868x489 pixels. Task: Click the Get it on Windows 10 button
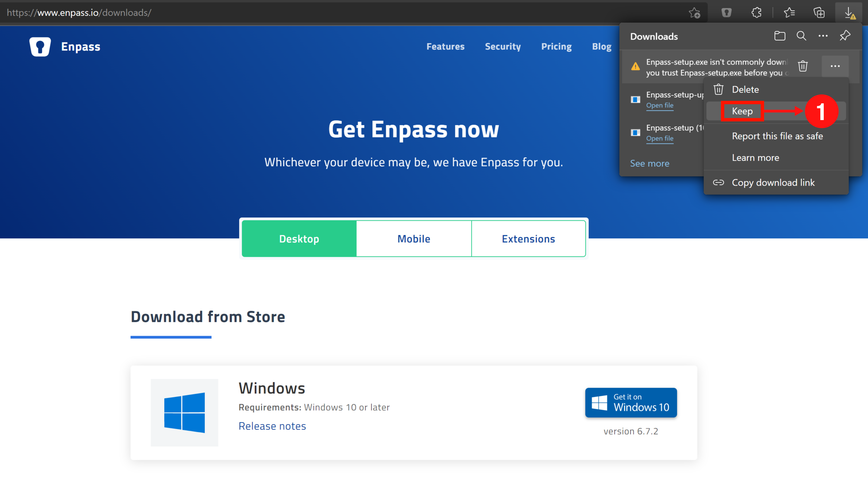coord(631,402)
